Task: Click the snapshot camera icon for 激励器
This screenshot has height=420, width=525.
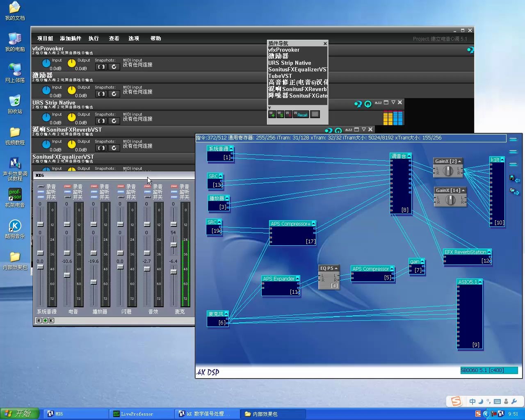Action: 101,94
